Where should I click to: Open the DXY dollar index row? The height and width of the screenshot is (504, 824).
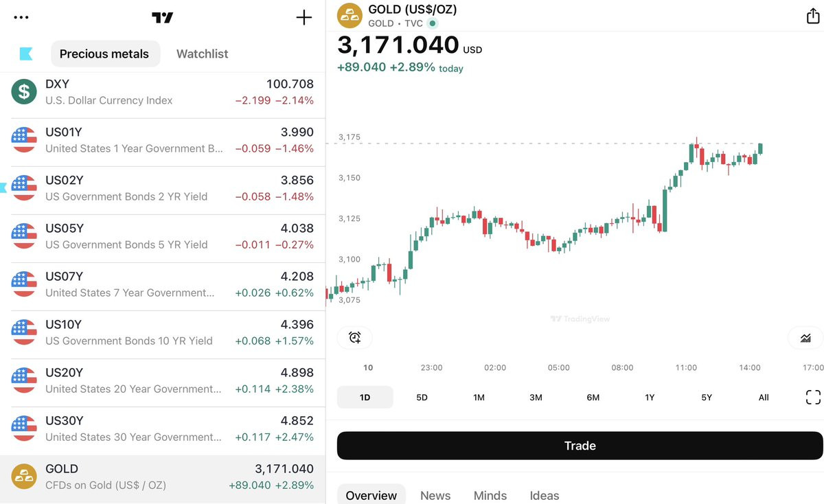point(163,92)
